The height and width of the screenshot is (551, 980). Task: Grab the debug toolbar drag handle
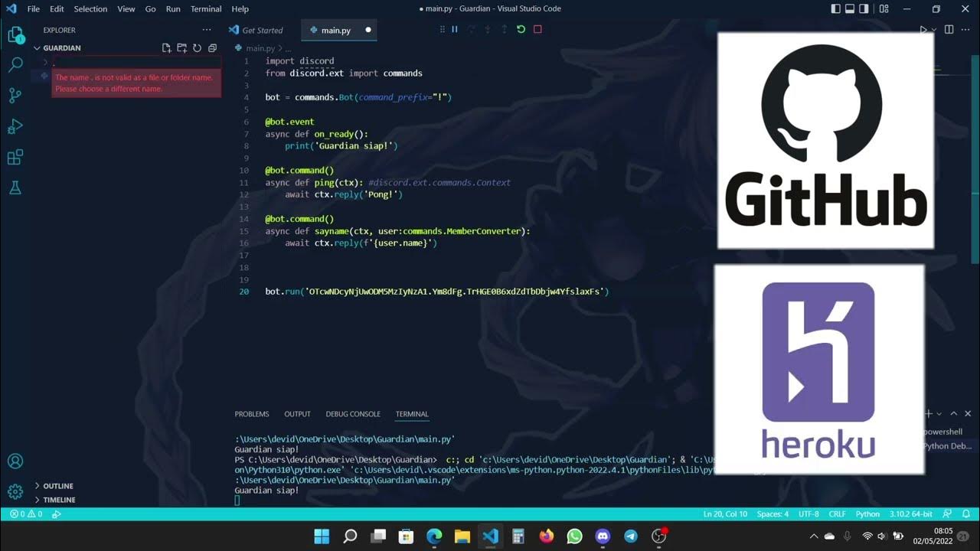(x=442, y=29)
